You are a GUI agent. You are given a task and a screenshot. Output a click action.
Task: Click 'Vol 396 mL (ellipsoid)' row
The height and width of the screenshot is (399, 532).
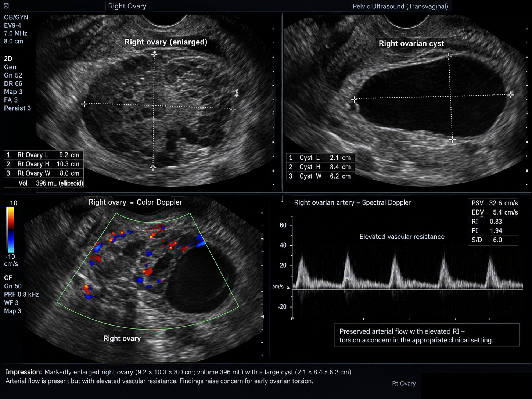pyautogui.click(x=44, y=183)
